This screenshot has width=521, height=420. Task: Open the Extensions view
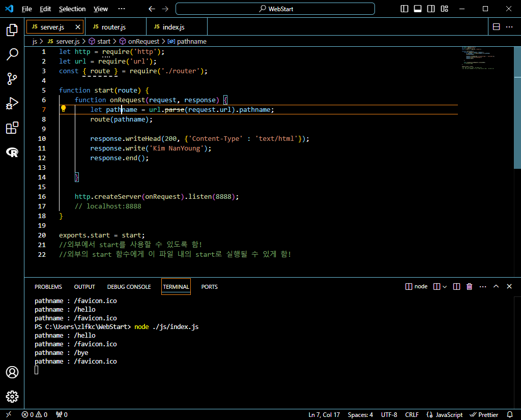[12, 128]
